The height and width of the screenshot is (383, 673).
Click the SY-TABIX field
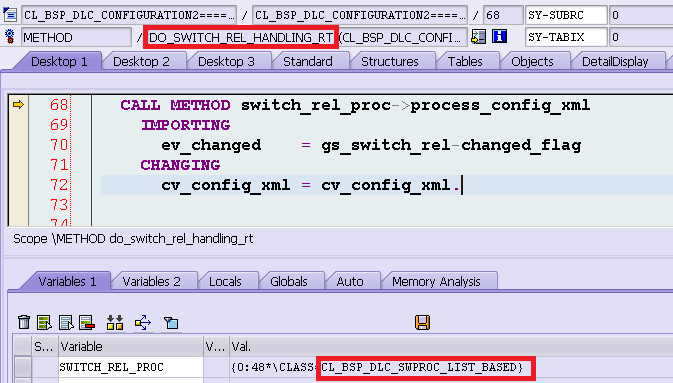coord(566,37)
